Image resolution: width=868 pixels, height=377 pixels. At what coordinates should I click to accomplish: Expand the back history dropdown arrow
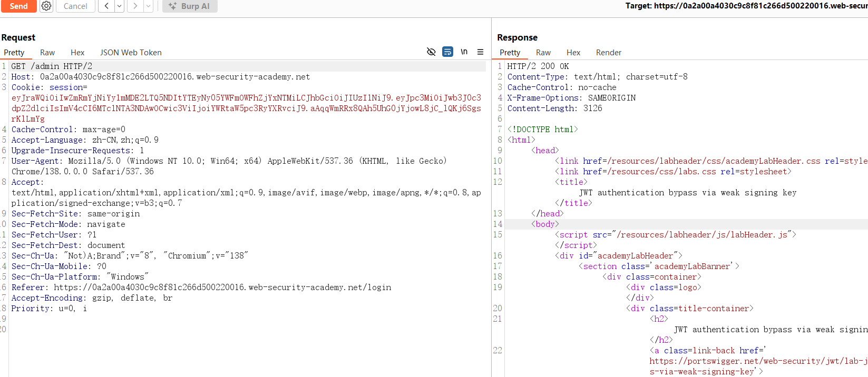119,6
